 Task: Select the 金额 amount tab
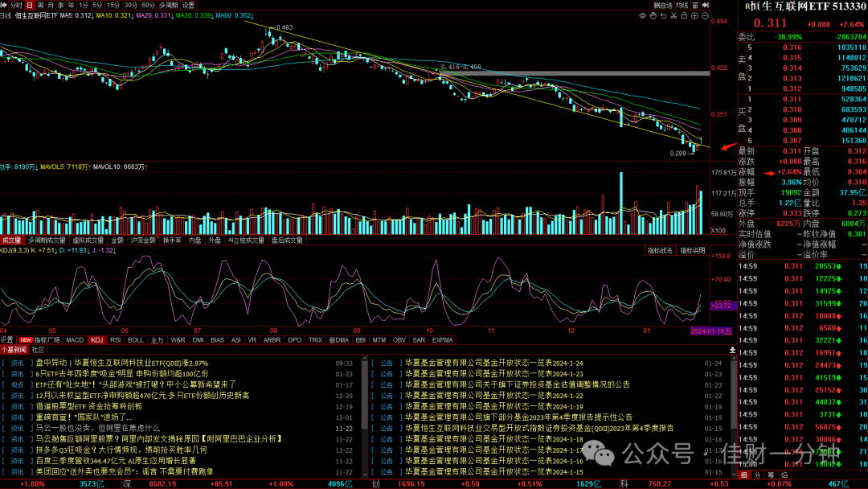tap(117, 240)
